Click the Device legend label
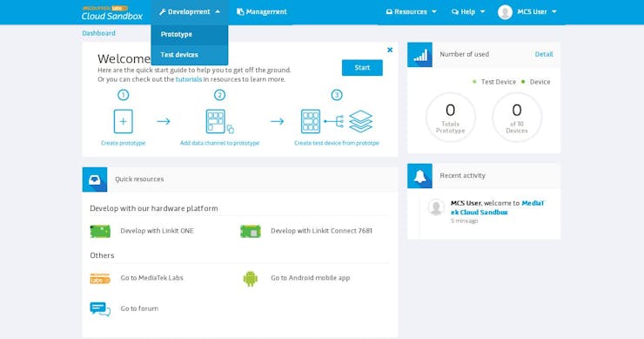Image resolution: width=644 pixels, height=339 pixels. pos(540,82)
